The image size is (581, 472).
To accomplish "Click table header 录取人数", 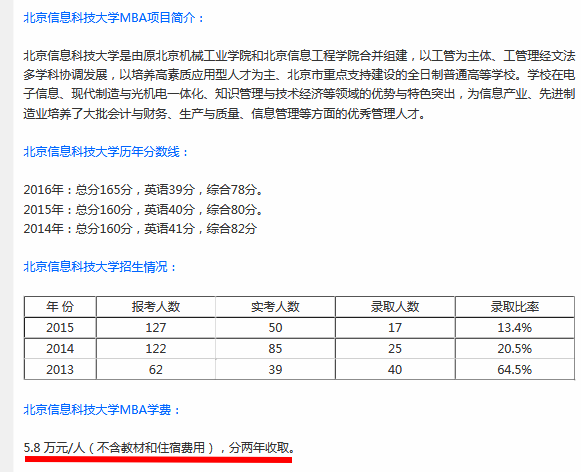I will pos(395,307).
